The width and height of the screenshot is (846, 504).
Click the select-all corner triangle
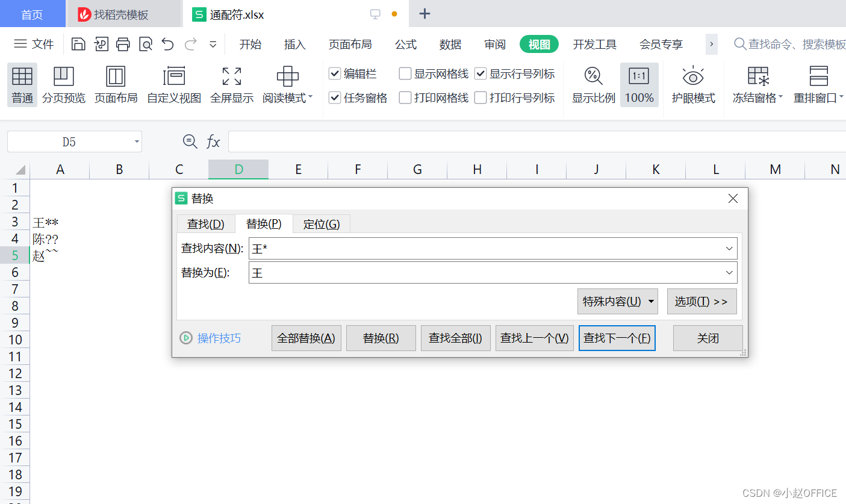click(x=20, y=170)
